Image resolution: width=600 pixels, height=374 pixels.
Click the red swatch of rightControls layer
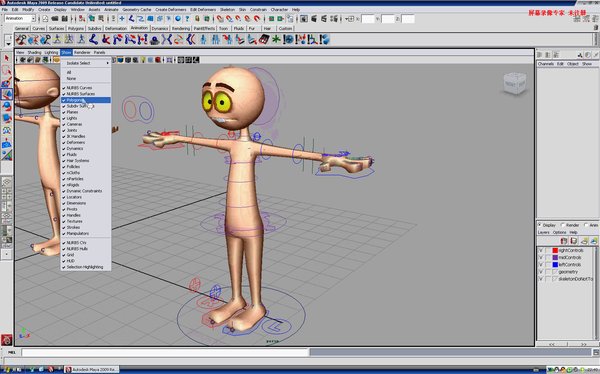tap(555, 250)
